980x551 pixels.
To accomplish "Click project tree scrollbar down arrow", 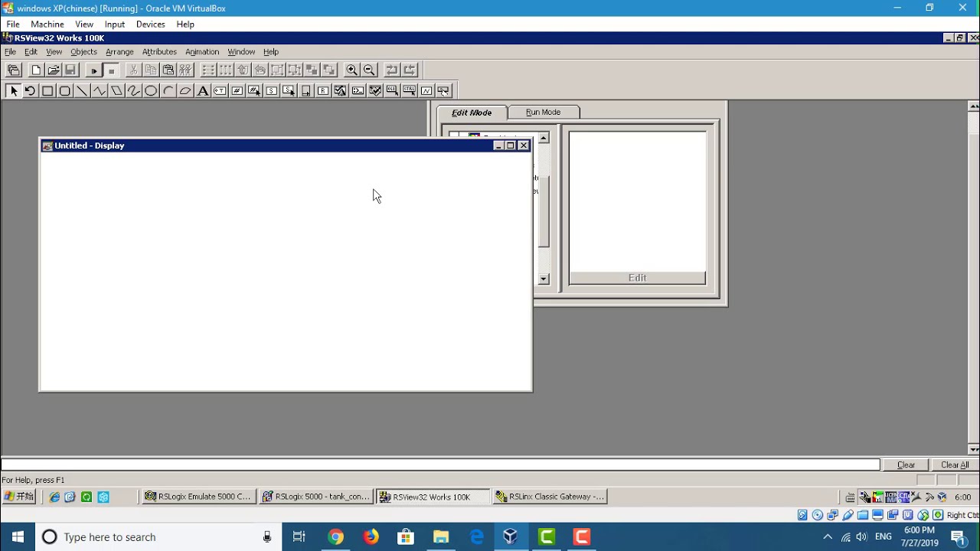I will 544,279.
